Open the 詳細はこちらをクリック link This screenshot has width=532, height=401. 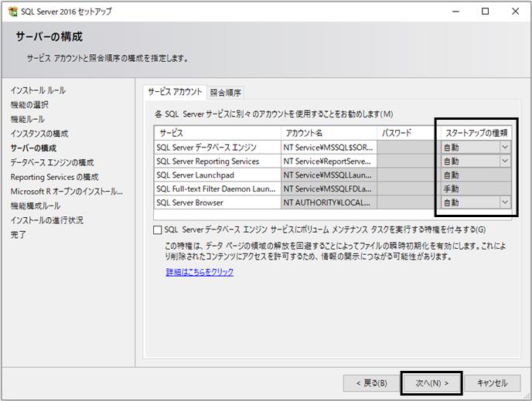click(x=199, y=272)
